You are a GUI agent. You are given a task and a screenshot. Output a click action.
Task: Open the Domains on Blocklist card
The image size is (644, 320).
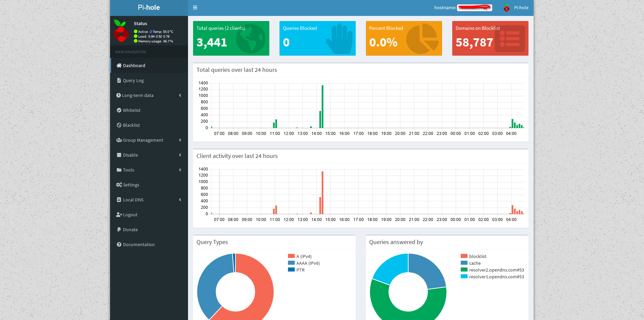[x=490, y=38]
